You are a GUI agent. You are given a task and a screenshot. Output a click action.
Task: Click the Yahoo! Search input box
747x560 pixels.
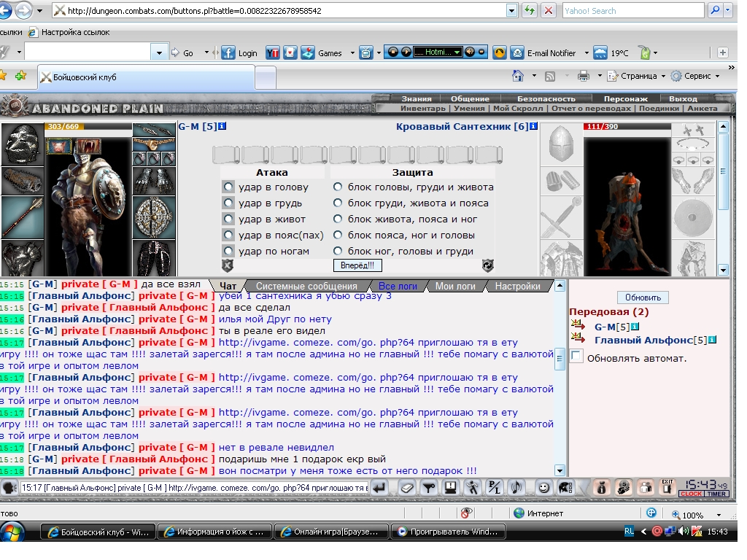click(633, 10)
